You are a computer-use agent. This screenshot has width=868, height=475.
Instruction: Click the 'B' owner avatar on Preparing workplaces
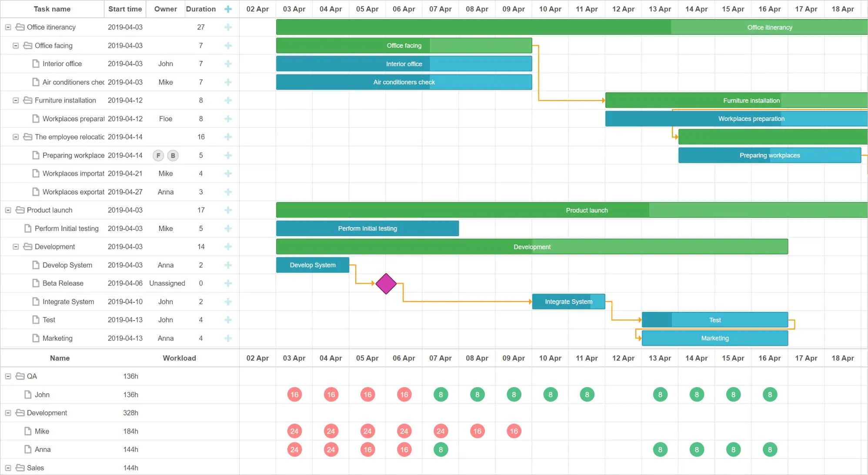coord(173,155)
